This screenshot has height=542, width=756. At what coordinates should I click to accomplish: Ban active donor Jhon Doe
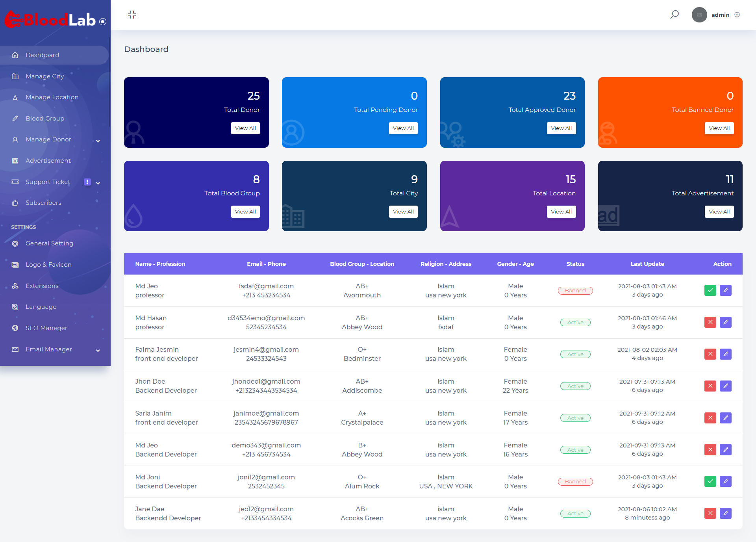pyautogui.click(x=710, y=386)
